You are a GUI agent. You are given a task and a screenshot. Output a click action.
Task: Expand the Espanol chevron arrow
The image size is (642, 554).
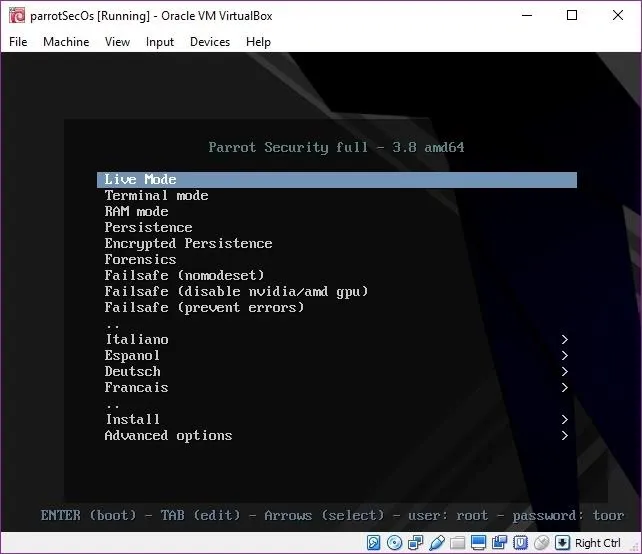[x=565, y=355]
